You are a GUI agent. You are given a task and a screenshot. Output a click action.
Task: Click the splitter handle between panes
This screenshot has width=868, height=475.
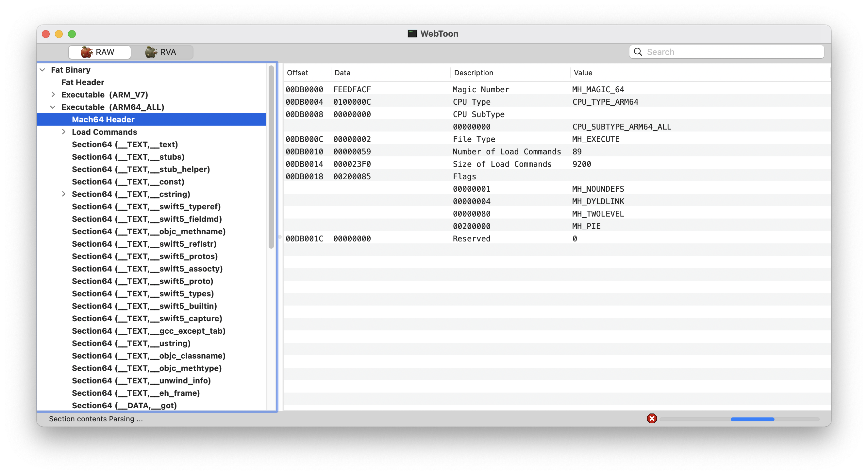(x=280, y=237)
